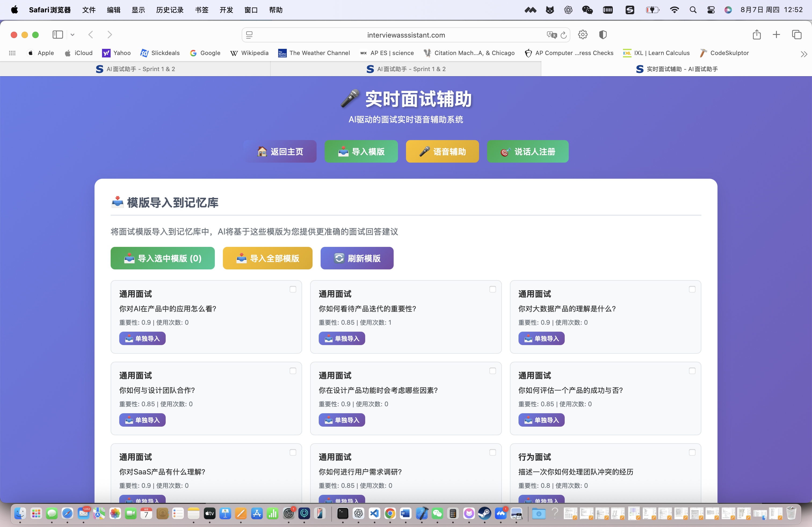This screenshot has width=812, height=527.
Task: Open the 开发 menu
Action: (226, 10)
